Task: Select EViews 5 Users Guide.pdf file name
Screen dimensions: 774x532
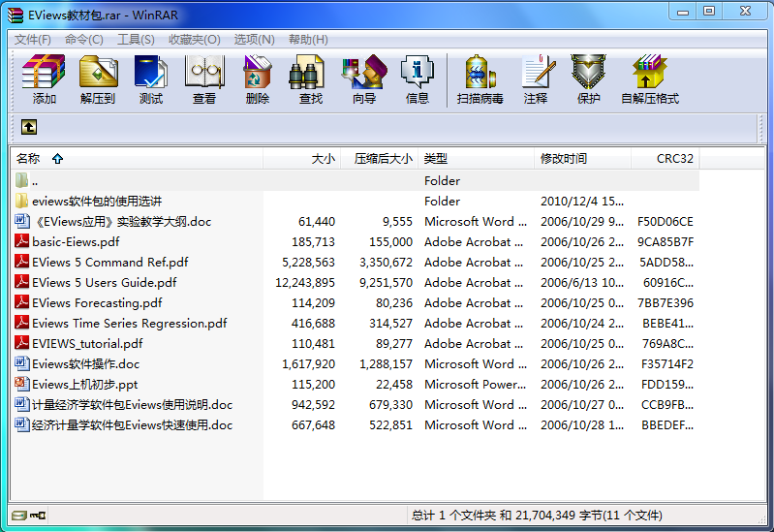Action: (105, 283)
